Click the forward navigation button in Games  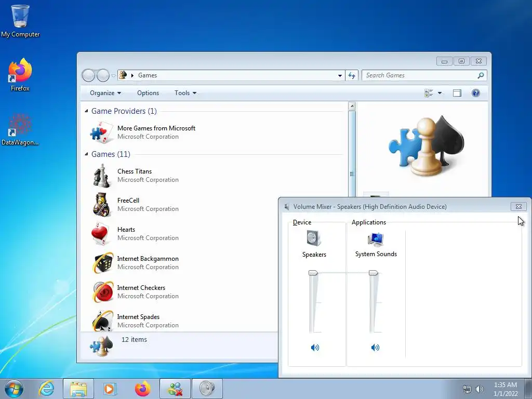pos(103,75)
